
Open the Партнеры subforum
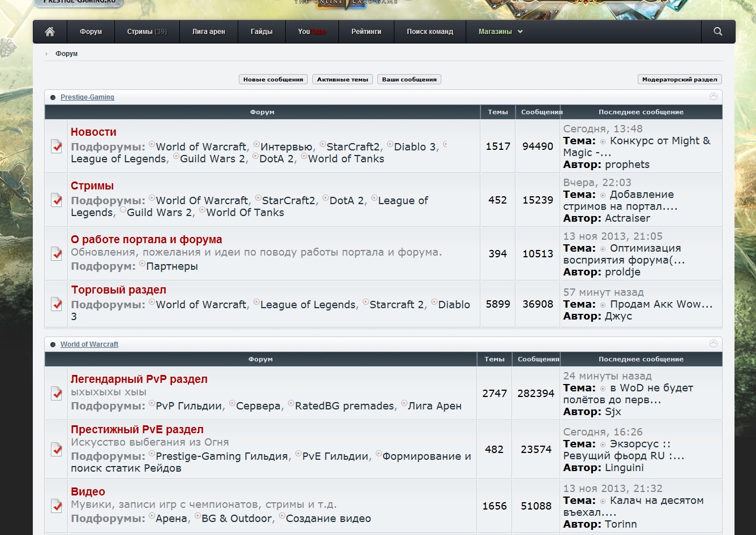point(172,266)
